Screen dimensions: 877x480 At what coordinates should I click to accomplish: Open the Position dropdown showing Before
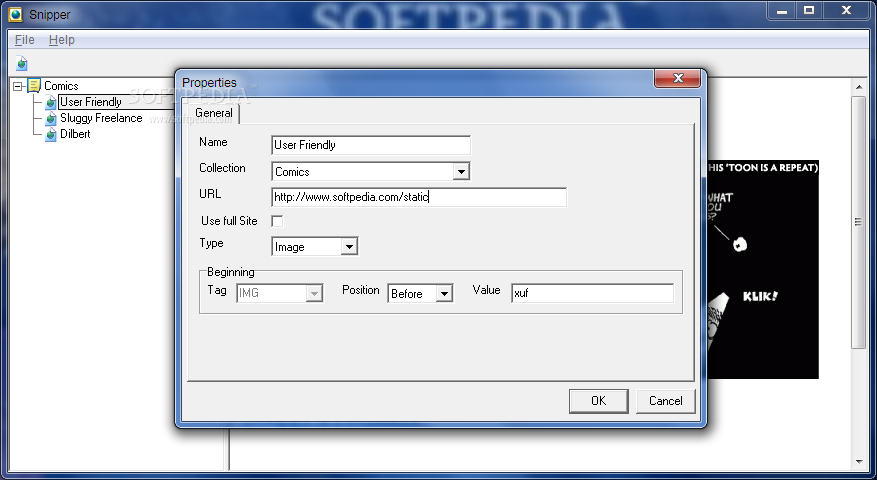pos(444,294)
